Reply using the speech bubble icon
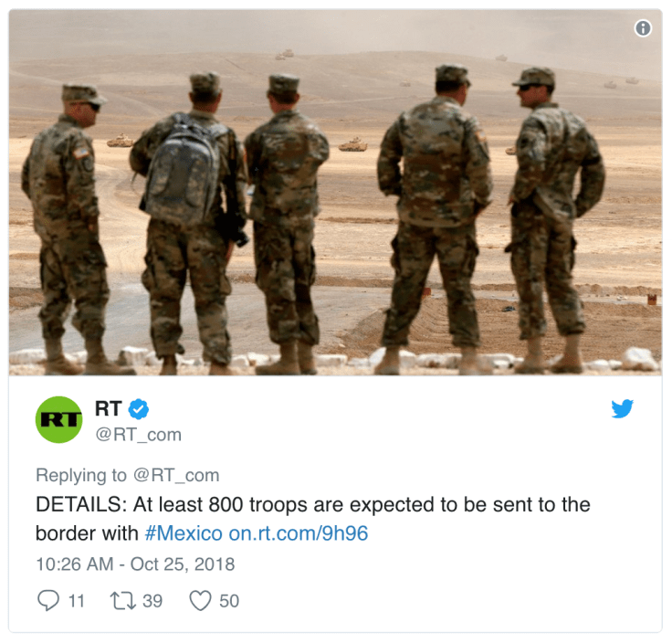The image size is (672, 643). (x=48, y=600)
